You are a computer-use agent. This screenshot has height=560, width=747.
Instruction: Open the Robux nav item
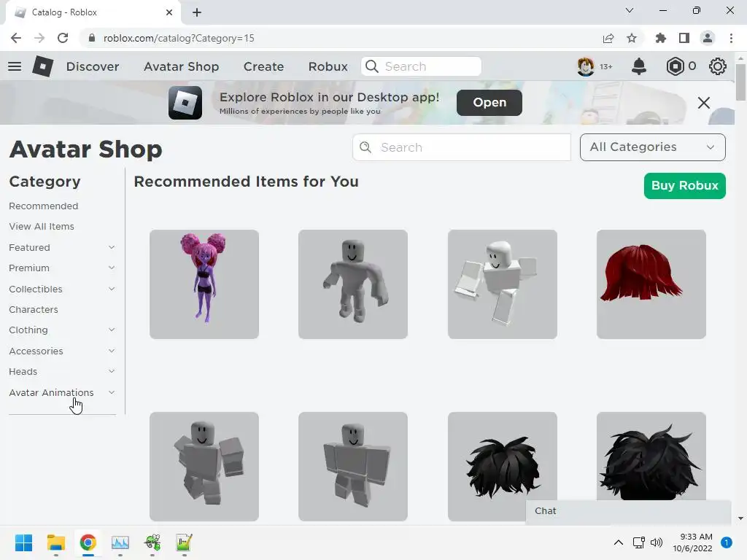(x=328, y=66)
